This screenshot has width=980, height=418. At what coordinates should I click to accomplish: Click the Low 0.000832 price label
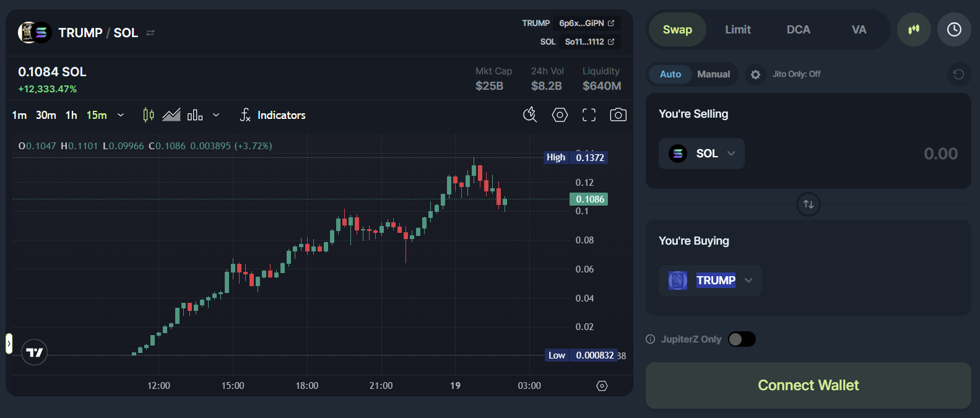tap(581, 355)
